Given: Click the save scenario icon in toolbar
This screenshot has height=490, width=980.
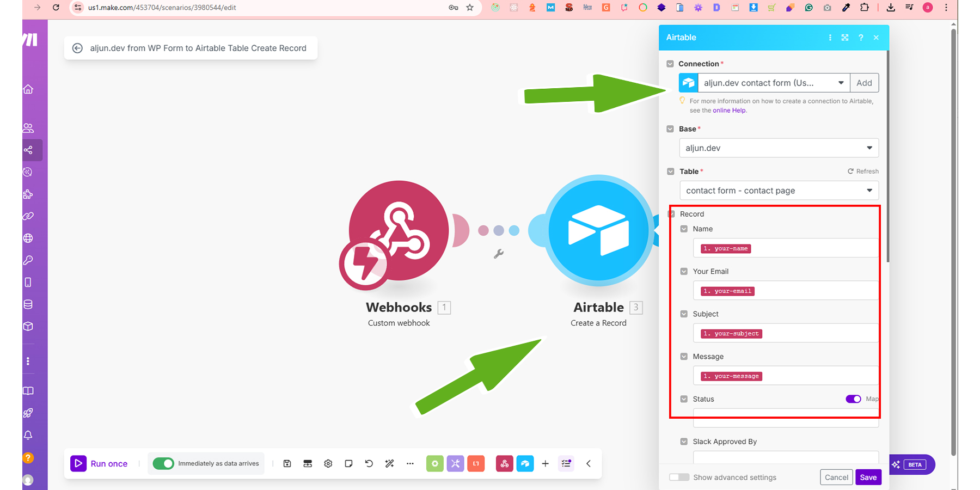Looking at the screenshot, I should (x=287, y=463).
